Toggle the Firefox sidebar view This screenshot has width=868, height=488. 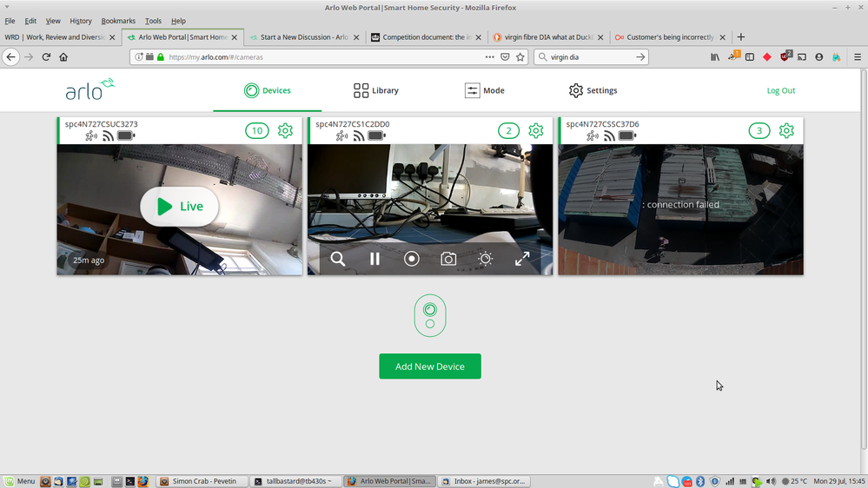pyautogui.click(x=750, y=57)
